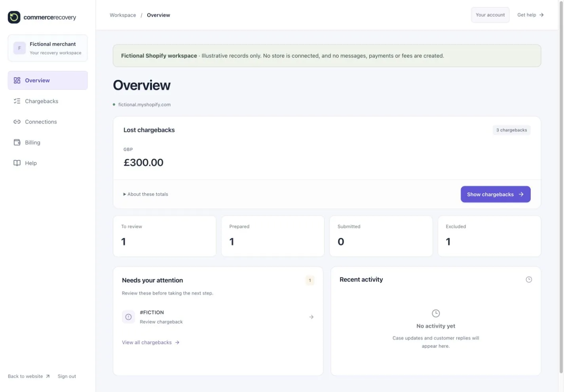Click the Sign out link
This screenshot has width=564, height=392.
point(67,376)
